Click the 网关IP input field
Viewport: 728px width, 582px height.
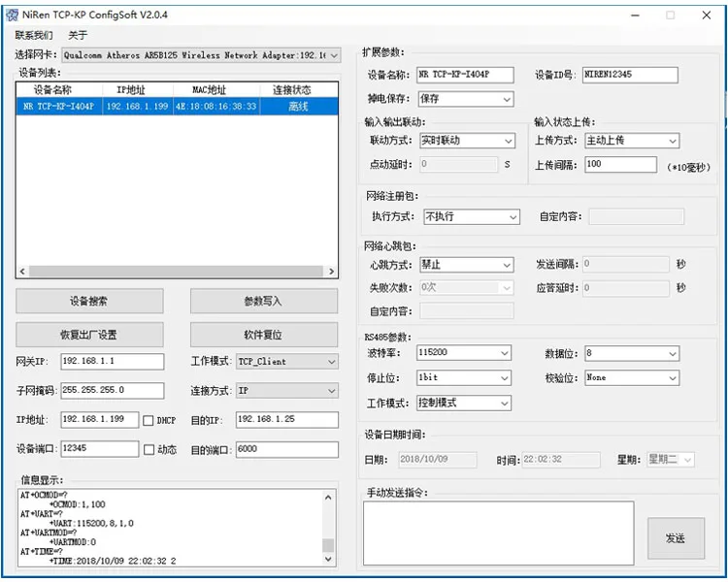coord(112,362)
